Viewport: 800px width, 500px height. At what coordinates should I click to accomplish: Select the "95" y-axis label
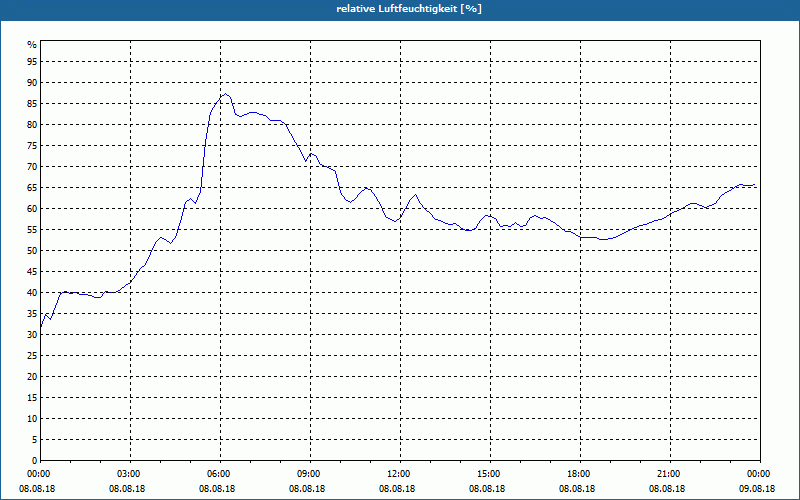coord(32,62)
